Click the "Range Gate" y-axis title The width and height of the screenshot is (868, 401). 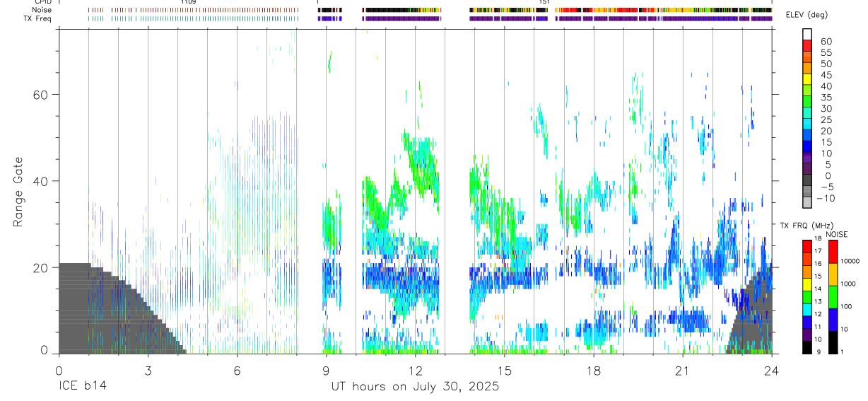[x=17, y=192]
